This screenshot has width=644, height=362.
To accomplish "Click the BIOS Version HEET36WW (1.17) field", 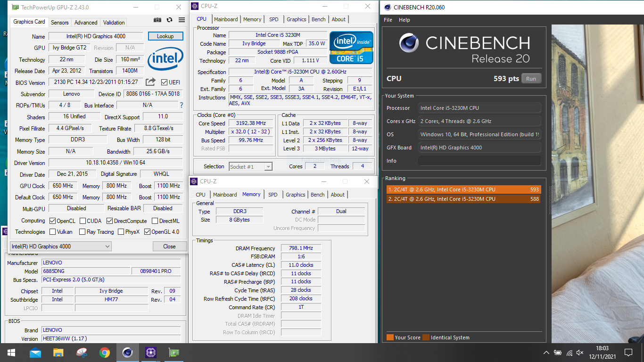I will pyautogui.click(x=111, y=338).
